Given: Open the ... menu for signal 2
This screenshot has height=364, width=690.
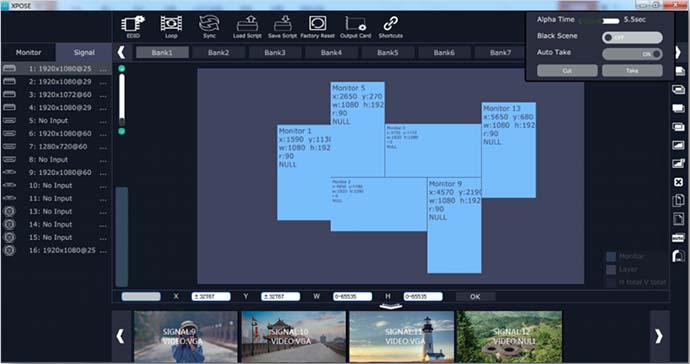Looking at the screenshot, I should coord(103,82).
